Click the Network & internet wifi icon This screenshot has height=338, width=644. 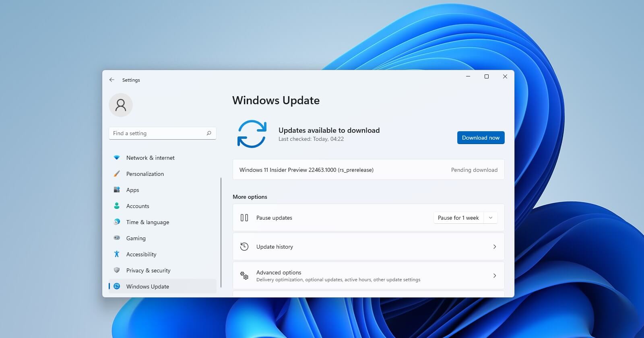click(117, 158)
